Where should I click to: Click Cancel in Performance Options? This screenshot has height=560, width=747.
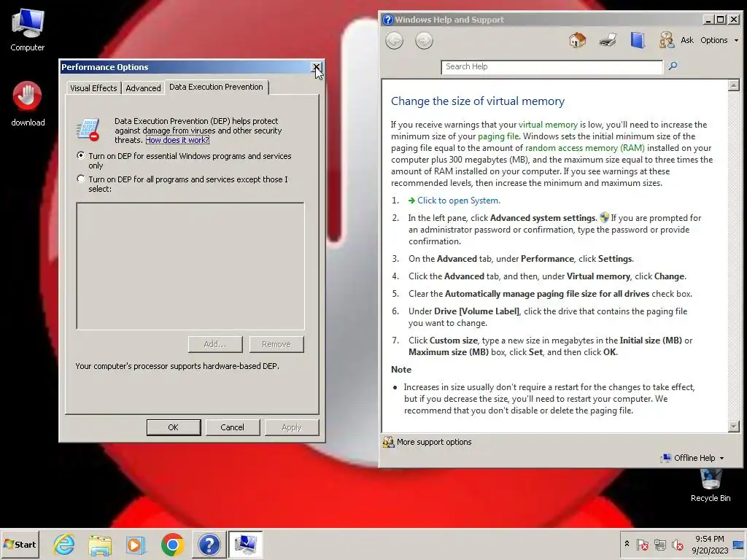233,427
